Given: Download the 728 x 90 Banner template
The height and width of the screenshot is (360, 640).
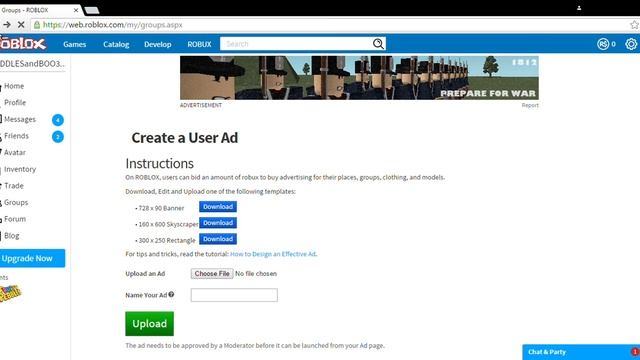Looking at the screenshot, I should [218, 207].
